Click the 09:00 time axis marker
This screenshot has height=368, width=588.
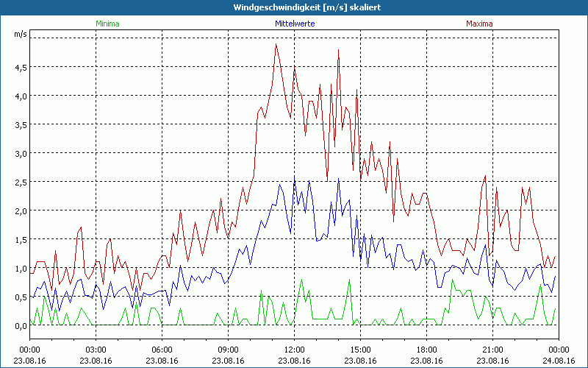228,350
